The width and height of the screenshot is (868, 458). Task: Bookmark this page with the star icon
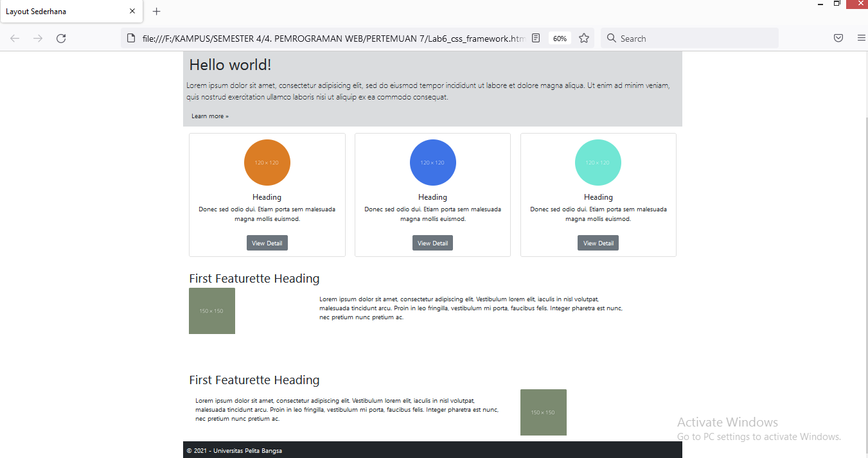click(583, 38)
